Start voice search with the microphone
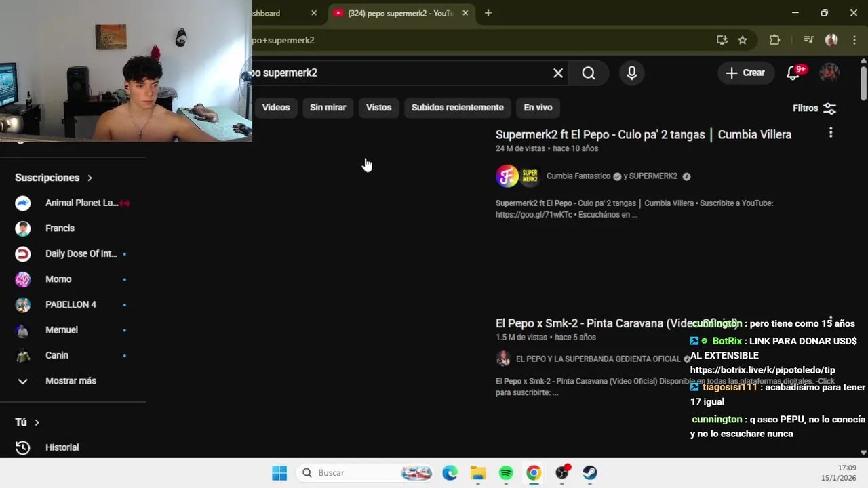 [x=632, y=73]
